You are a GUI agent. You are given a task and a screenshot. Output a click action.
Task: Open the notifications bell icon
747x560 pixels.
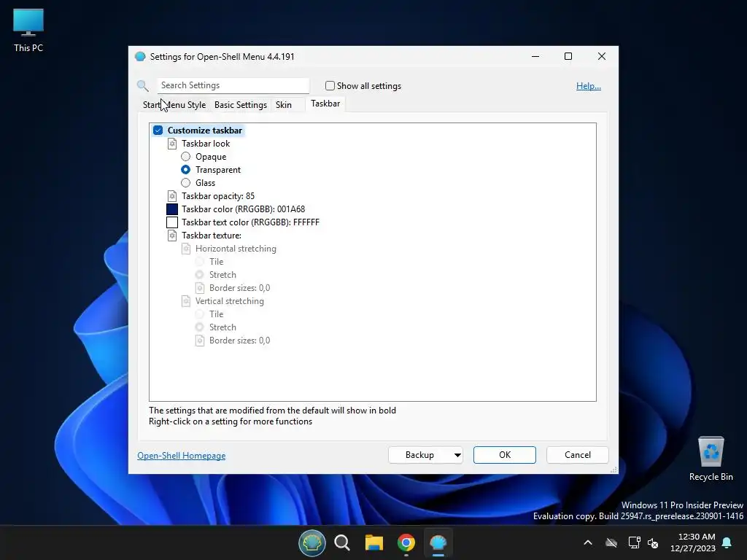[x=727, y=542]
